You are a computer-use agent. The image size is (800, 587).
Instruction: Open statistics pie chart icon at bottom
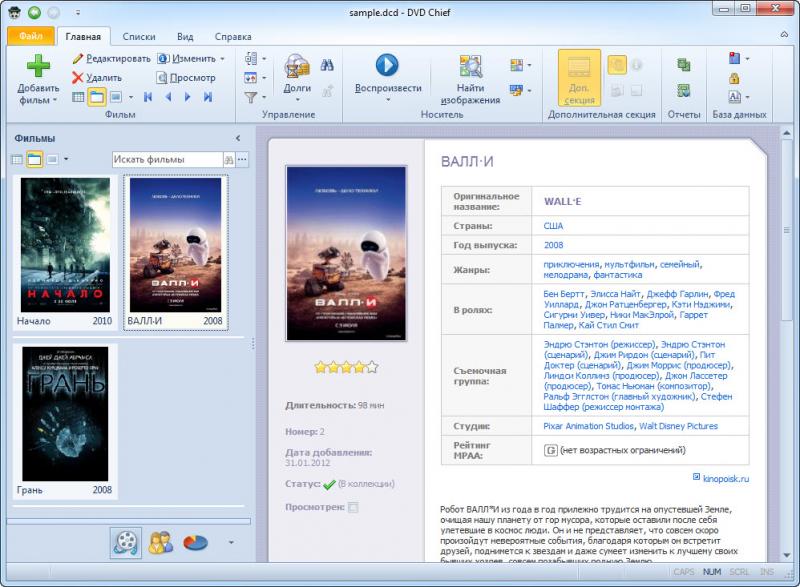pyautogui.click(x=195, y=543)
